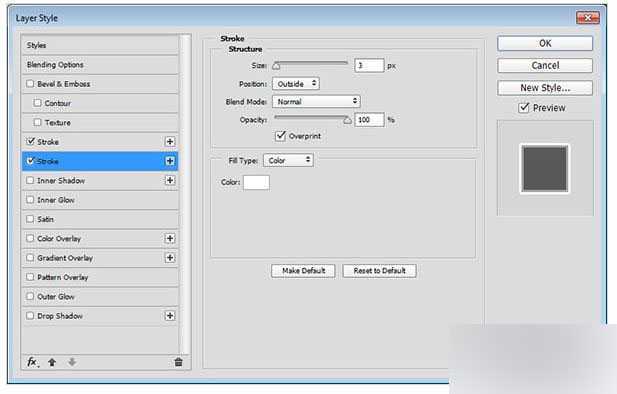
Task: Open the Blend Mode dropdown set to Normal
Action: pos(316,102)
